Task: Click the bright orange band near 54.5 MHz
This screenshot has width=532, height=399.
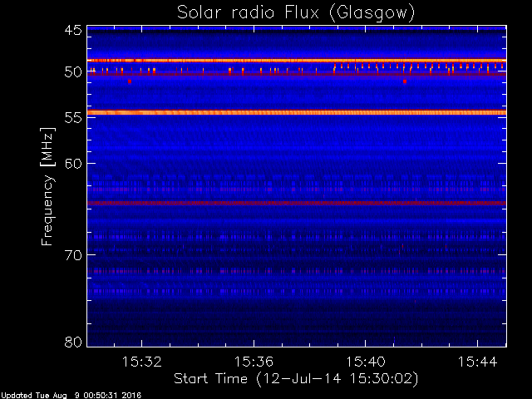Action: 297,113
